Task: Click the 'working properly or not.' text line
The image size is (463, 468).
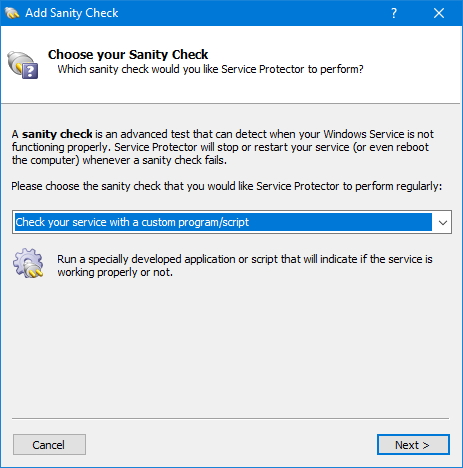Action: (115, 272)
